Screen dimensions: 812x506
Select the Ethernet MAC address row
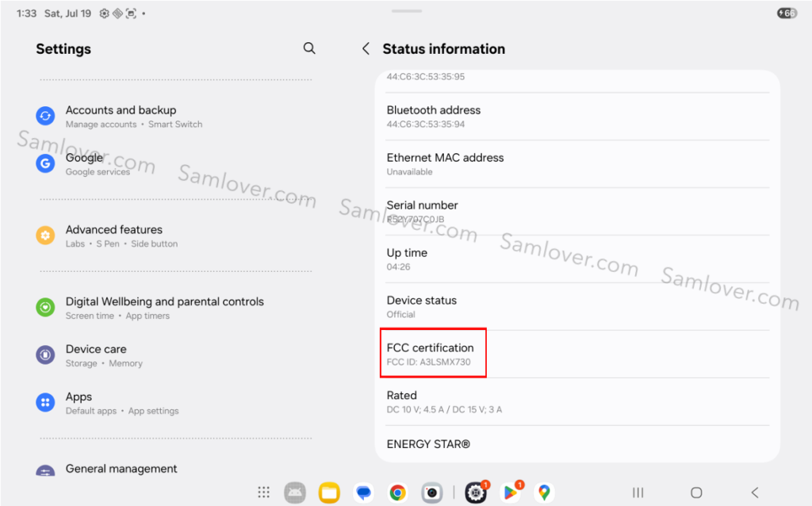tap(577, 164)
